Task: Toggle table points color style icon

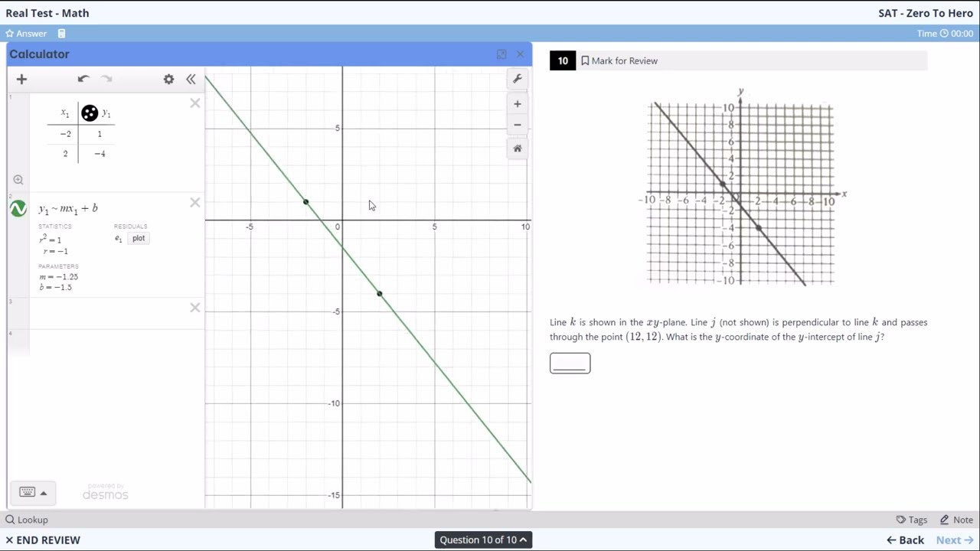Action: click(90, 113)
